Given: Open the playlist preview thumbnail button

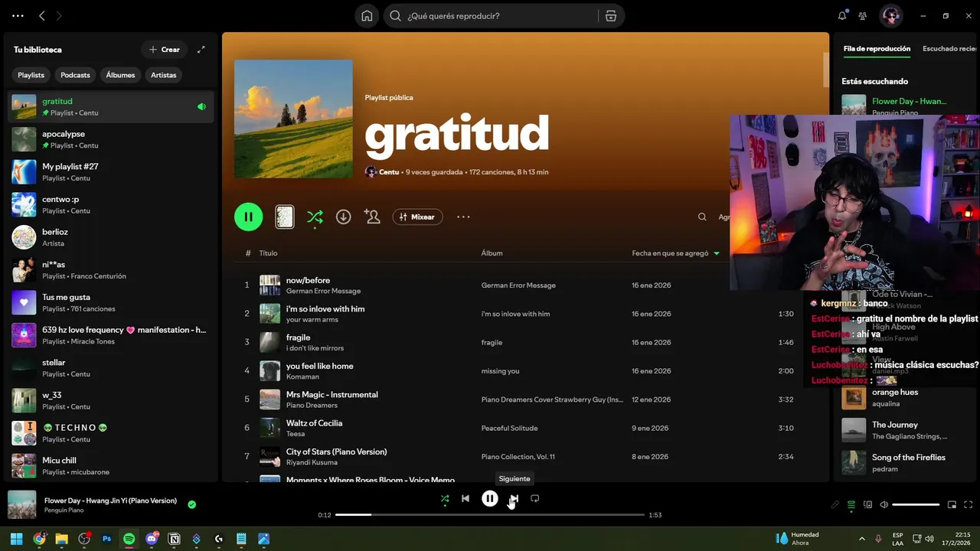Looking at the screenshot, I should (284, 217).
